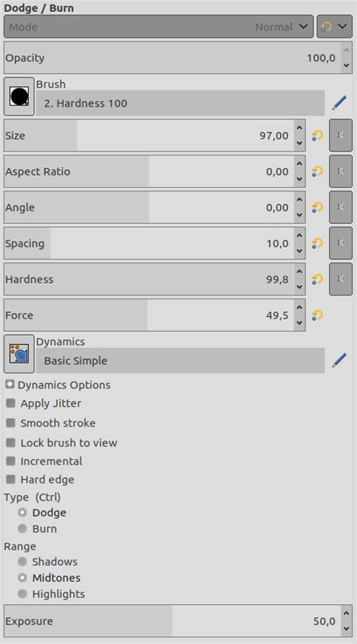357x644 pixels.
Task: Select the Burn type radio button
Action: tap(22, 529)
